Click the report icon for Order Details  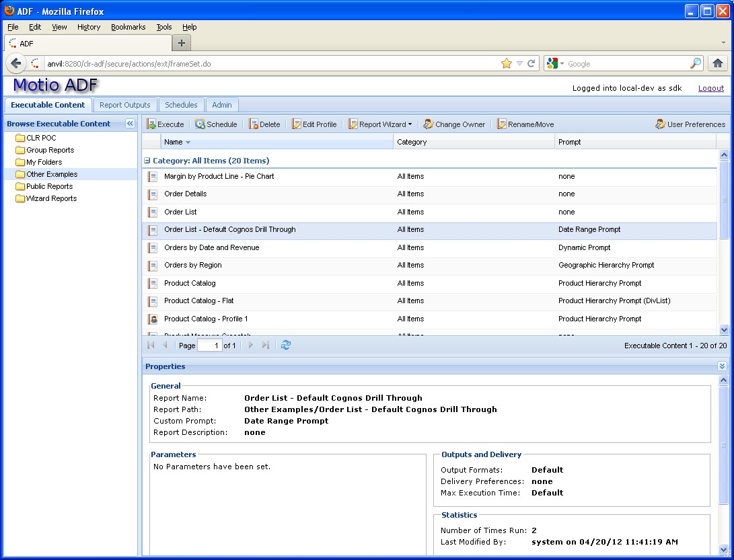point(153,194)
